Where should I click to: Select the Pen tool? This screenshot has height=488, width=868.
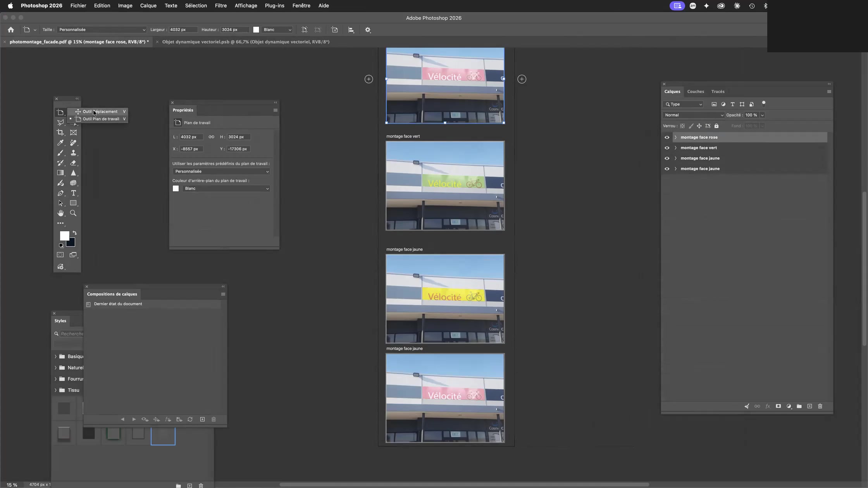point(60,193)
